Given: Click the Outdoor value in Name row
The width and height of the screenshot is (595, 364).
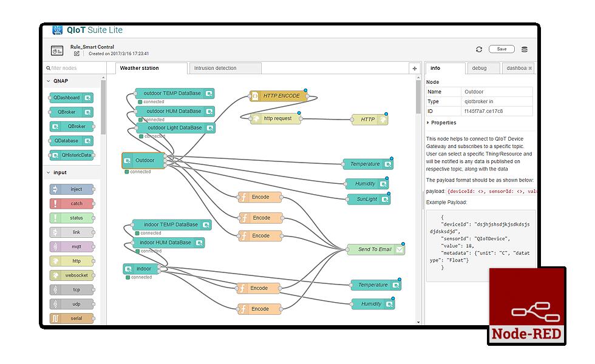Looking at the screenshot, I should click(x=474, y=92).
